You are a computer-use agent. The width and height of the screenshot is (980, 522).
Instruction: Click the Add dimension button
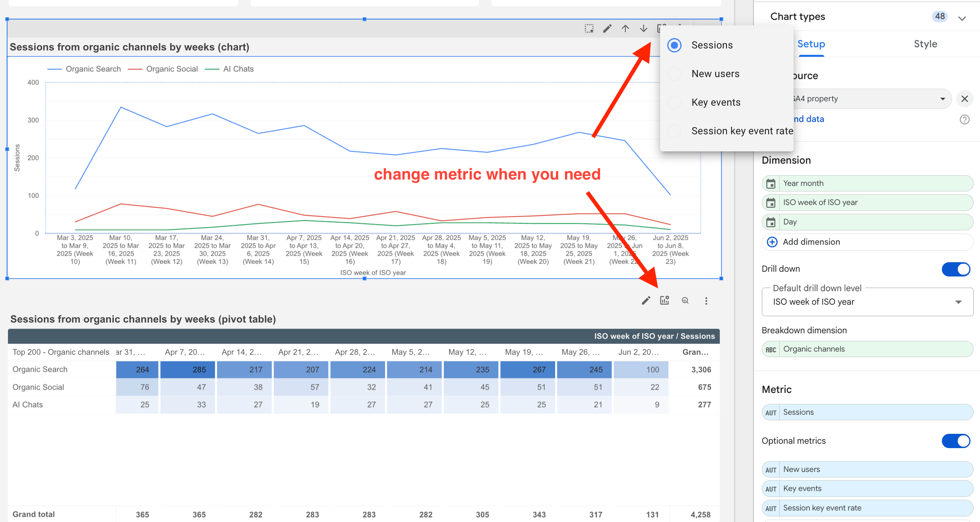point(811,242)
